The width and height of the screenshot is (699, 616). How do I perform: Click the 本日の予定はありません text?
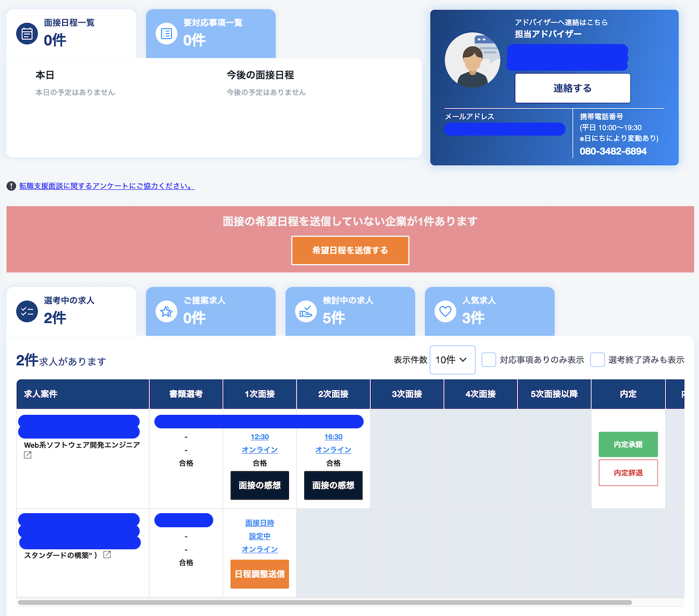coord(75,92)
